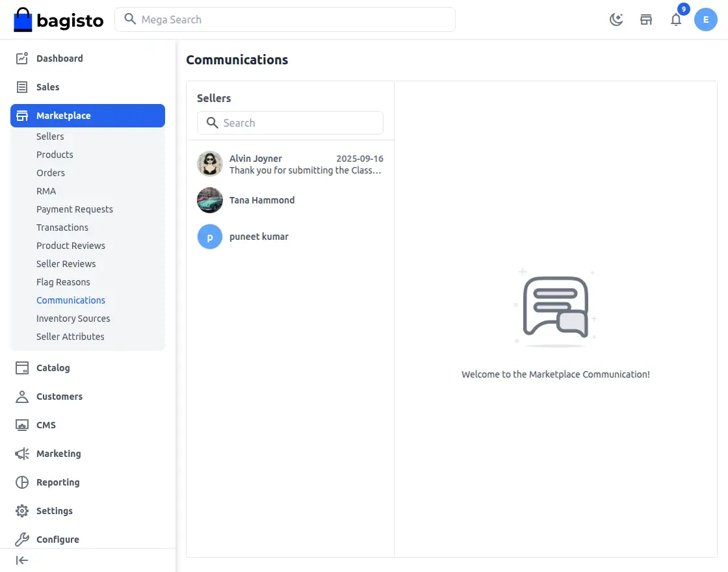Open the Payment Requests menu entry

74,209
